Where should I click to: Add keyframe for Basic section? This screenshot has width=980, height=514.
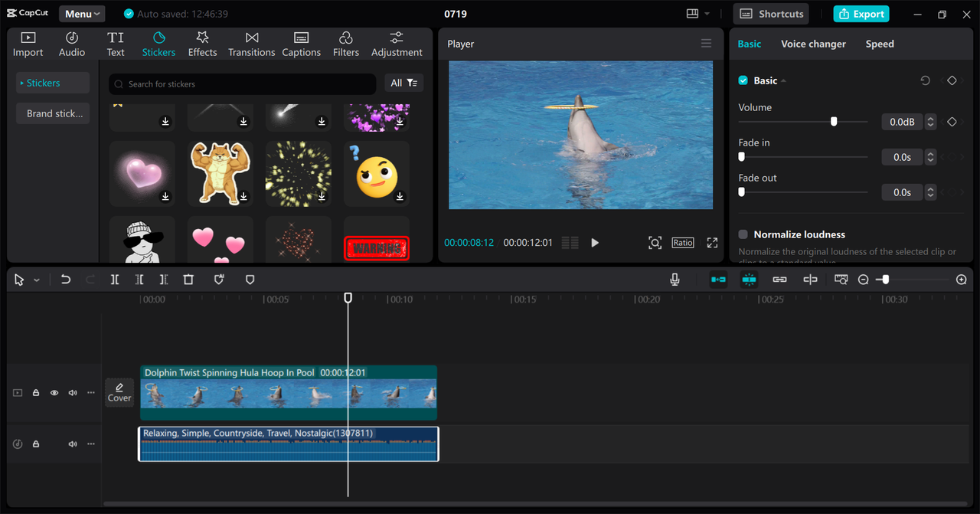(952, 80)
